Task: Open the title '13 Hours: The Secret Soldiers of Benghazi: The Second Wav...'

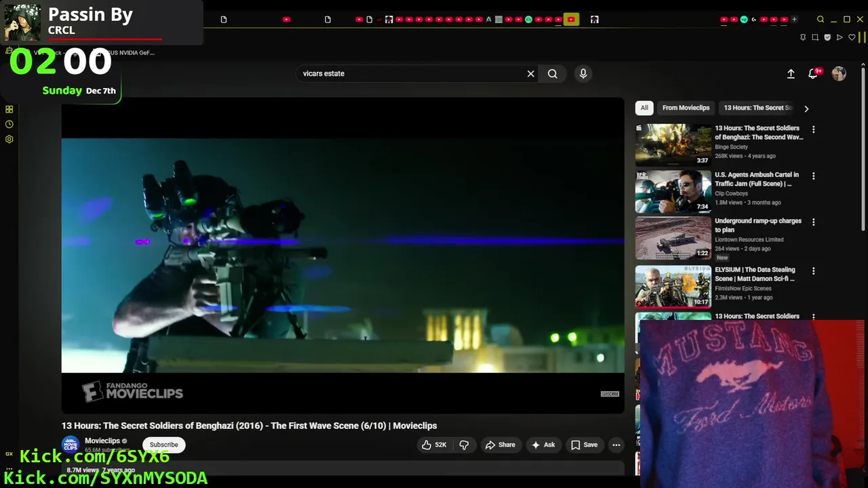Action: click(759, 133)
